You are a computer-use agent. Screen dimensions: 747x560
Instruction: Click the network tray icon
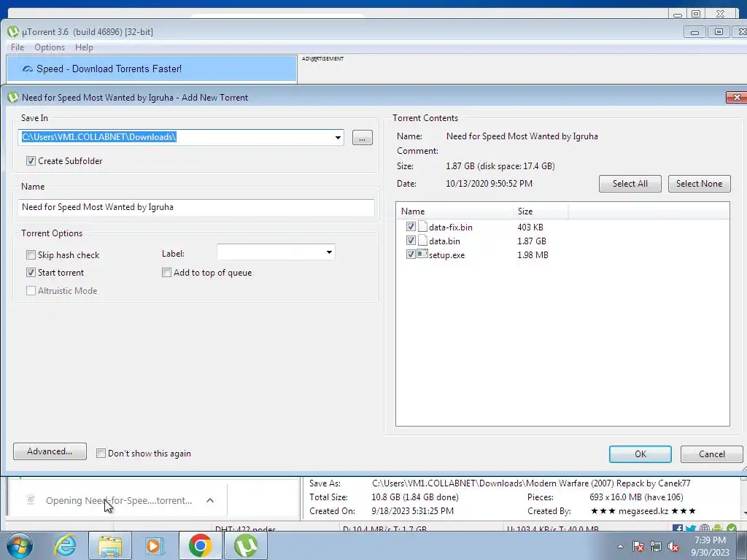click(x=656, y=546)
